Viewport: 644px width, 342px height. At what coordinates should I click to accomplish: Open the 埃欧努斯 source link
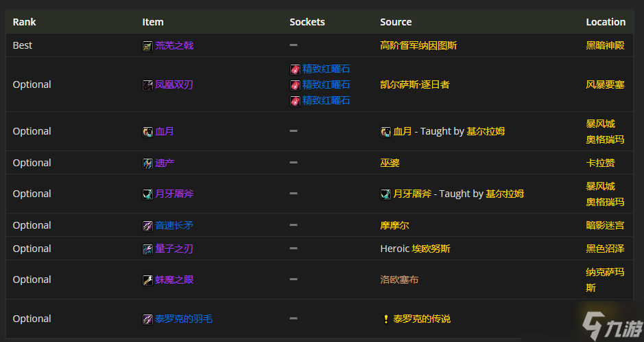[431, 249]
